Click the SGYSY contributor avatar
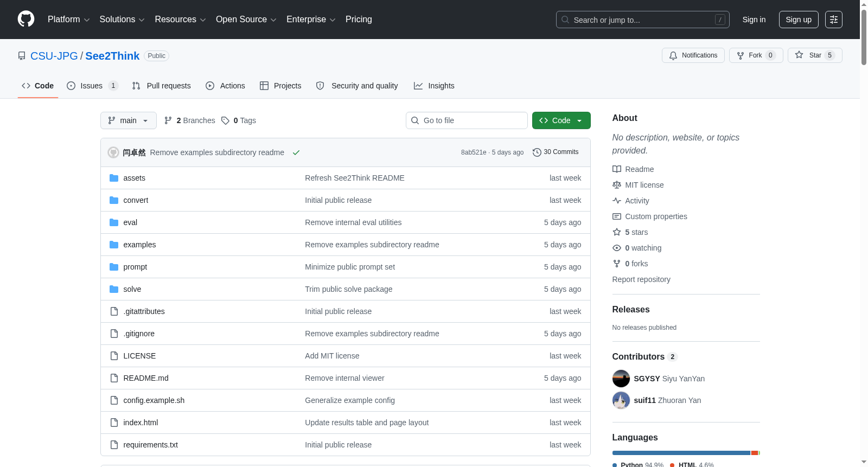The height and width of the screenshot is (467, 868). tap(621, 379)
